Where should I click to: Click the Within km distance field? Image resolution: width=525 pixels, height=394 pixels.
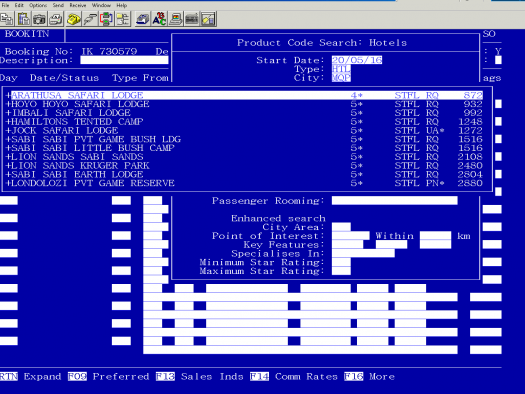click(435, 236)
